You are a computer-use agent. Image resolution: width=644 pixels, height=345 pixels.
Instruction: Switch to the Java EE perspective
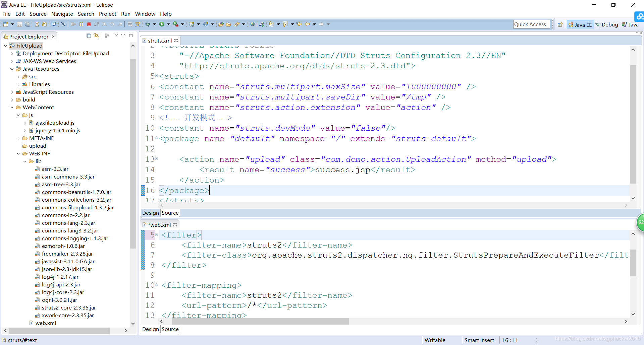[x=580, y=24]
